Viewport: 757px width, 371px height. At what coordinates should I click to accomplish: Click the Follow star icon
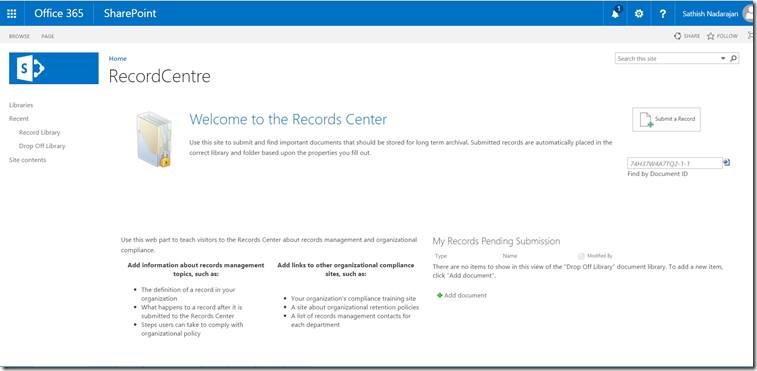[711, 36]
